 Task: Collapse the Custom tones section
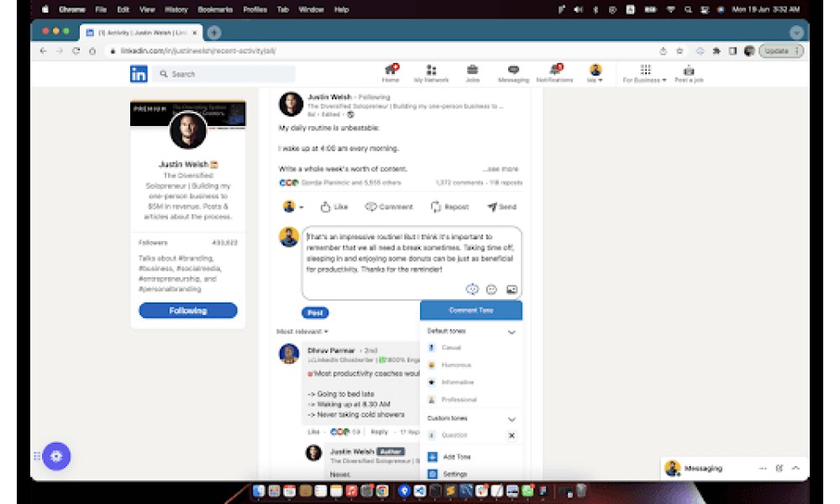[512, 419]
